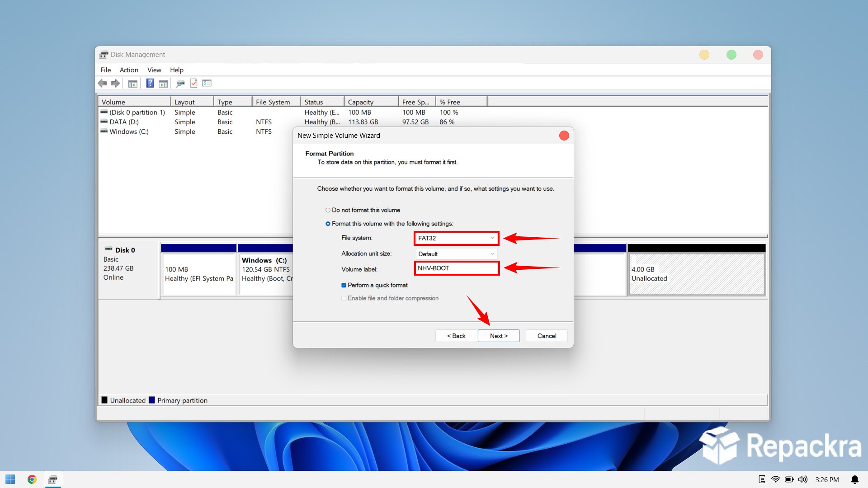Click the blue Primary partition legend swatch

[x=152, y=400]
